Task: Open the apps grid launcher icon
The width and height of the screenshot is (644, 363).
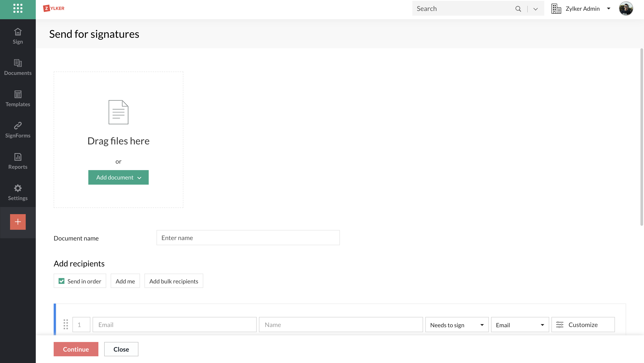Action: pyautogui.click(x=18, y=8)
